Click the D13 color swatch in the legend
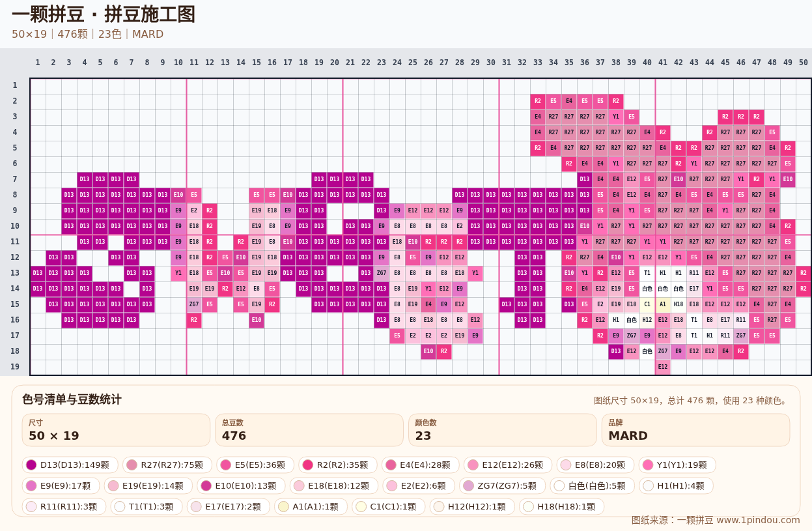 31,465
